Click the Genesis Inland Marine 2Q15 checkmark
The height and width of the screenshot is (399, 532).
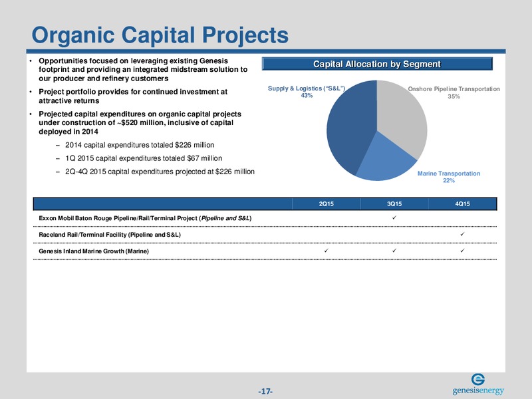326,251
